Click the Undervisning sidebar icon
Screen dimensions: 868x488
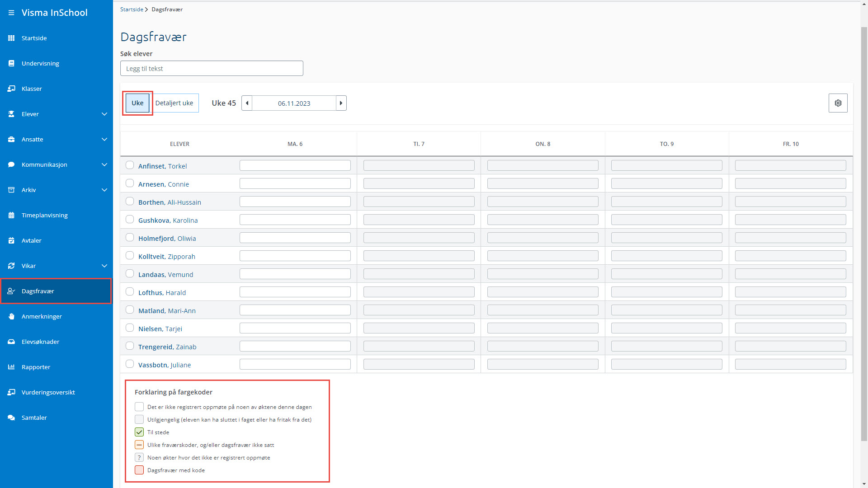[11, 63]
